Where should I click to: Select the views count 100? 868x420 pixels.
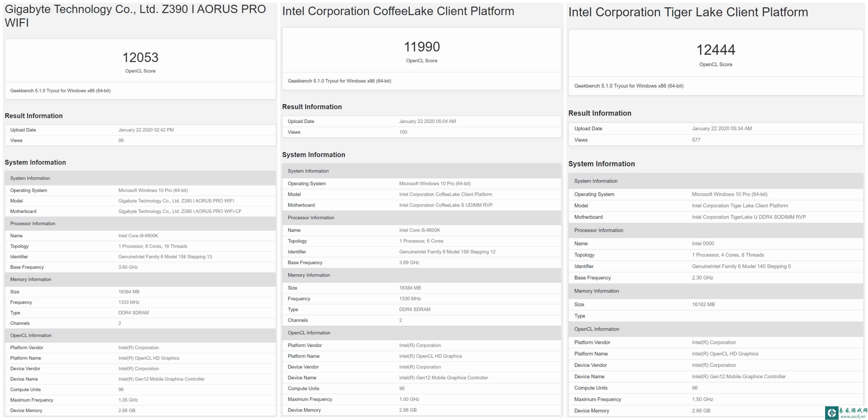click(x=403, y=132)
